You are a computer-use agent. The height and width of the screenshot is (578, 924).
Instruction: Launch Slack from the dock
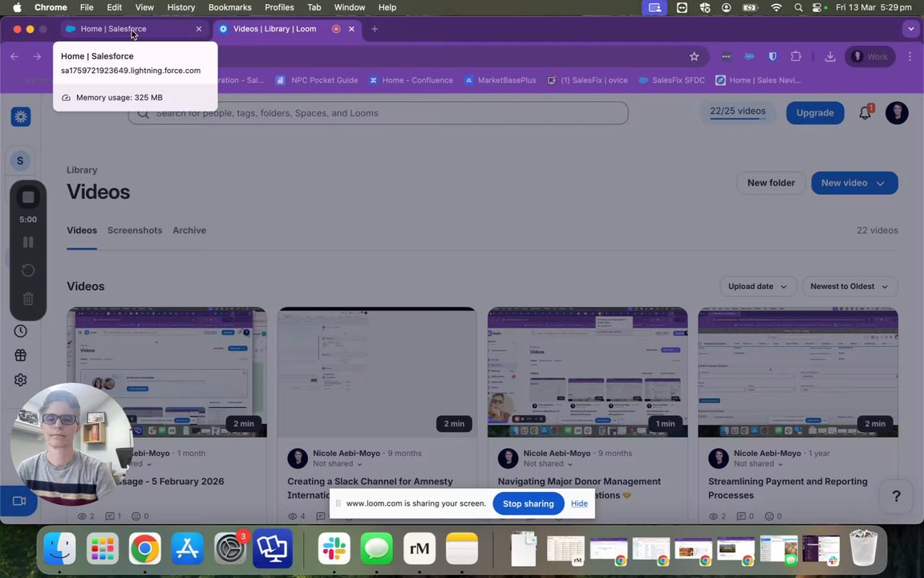334,548
